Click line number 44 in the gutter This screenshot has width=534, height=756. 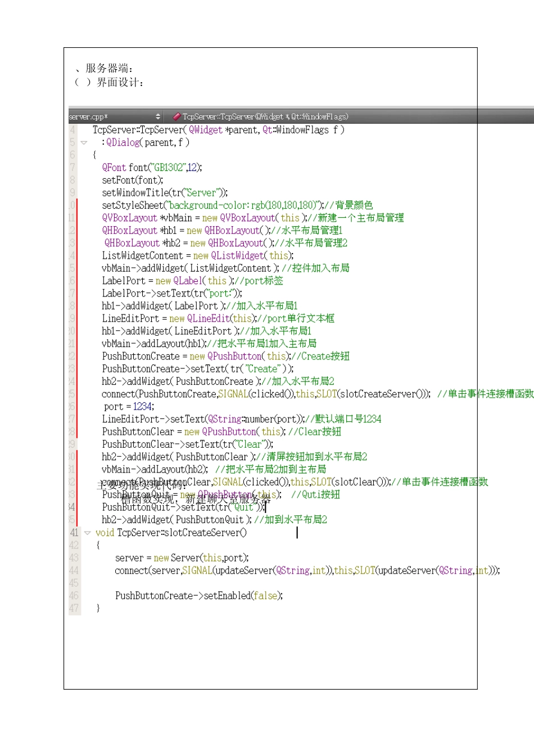[74, 570]
